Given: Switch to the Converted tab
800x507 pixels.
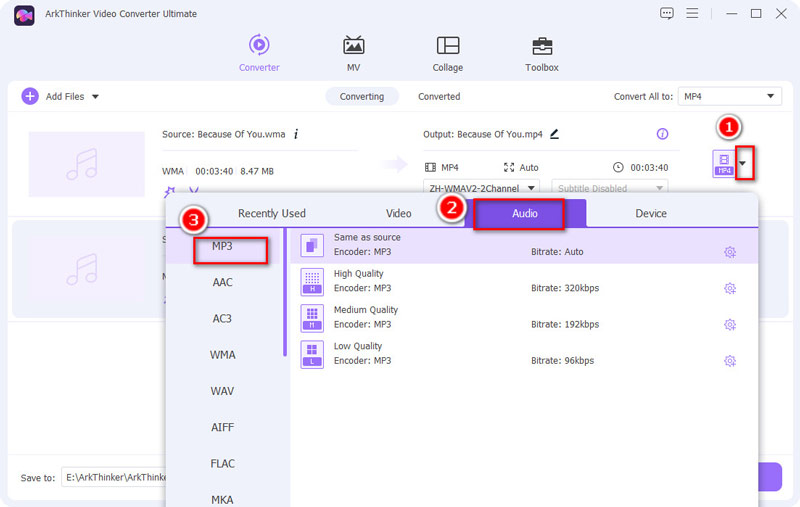Looking at the screenshot, I should point(439,96).
